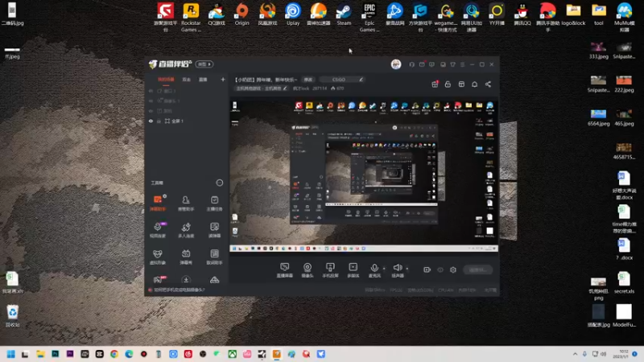Image resolution: width=644 pixels, height=362 pixels.
Task: Open the hamburger menu in title bar
Action: tap(462, 64)
